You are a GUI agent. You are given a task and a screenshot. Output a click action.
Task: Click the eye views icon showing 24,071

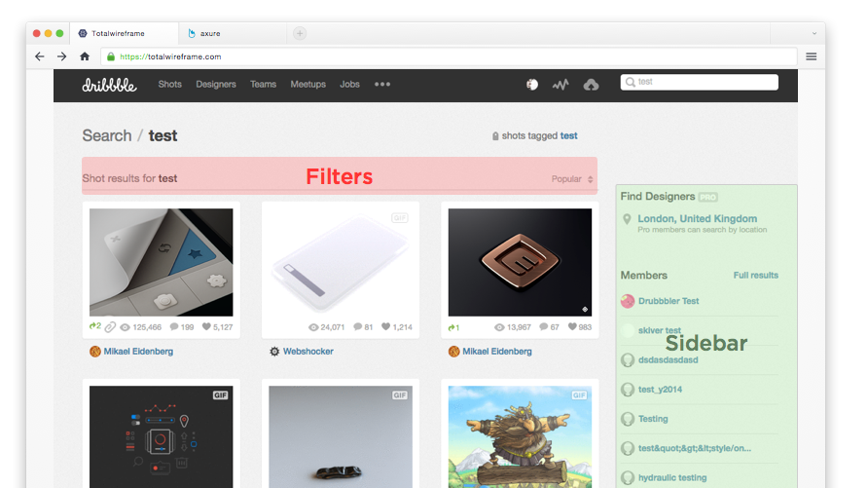313,327
